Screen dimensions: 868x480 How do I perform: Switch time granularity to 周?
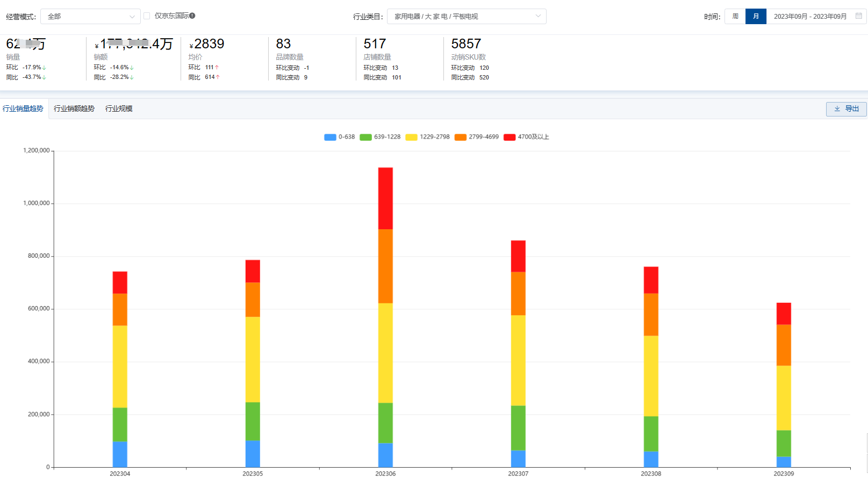coord(735,17)
